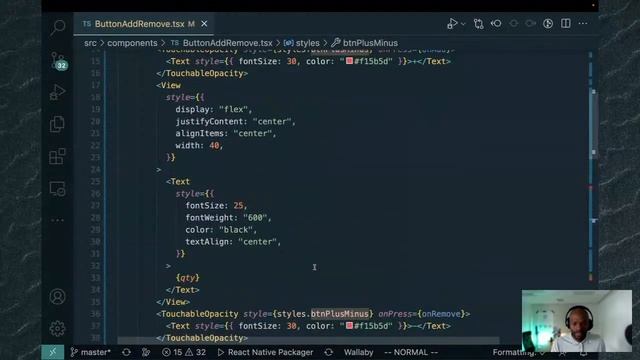The image size is (640, 360).
Task: Click the opening <View tag on line 17
Action: pos(168,85)
